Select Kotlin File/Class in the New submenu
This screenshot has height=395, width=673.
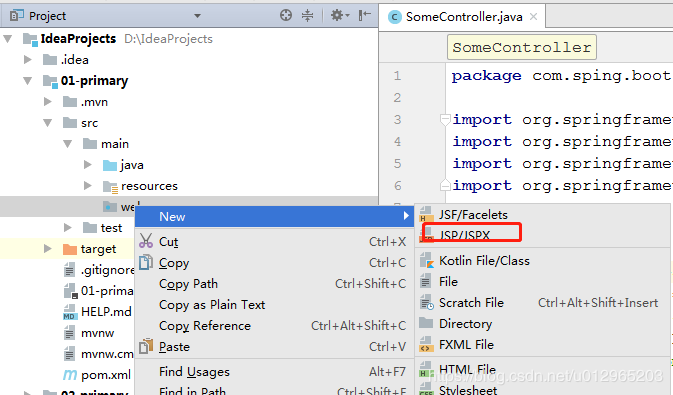484,261
